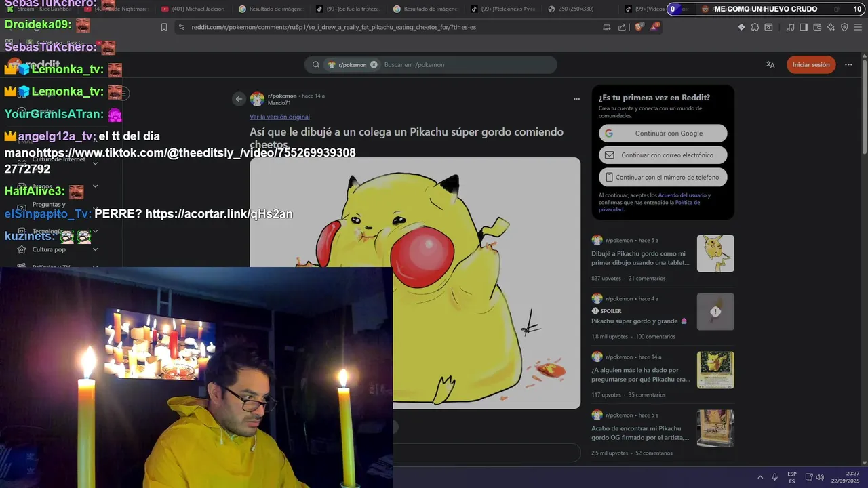The image size is (868, 488).
Task: Click the '117 upvotes' text
Action: point(606,395)
